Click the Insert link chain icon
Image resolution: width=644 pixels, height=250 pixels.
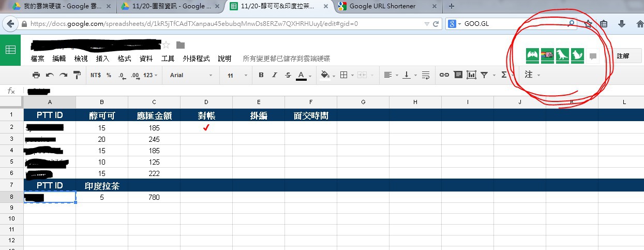[x=444, y=75]
